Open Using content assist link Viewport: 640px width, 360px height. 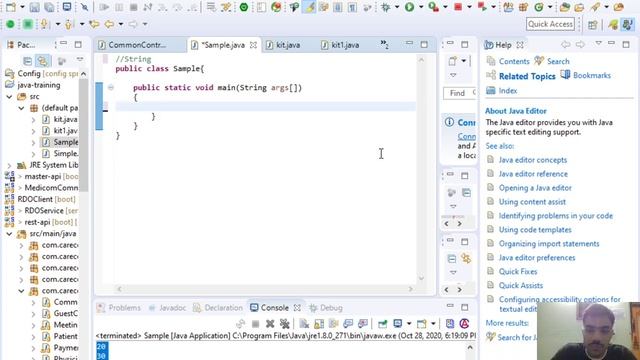tap(532, 202)
